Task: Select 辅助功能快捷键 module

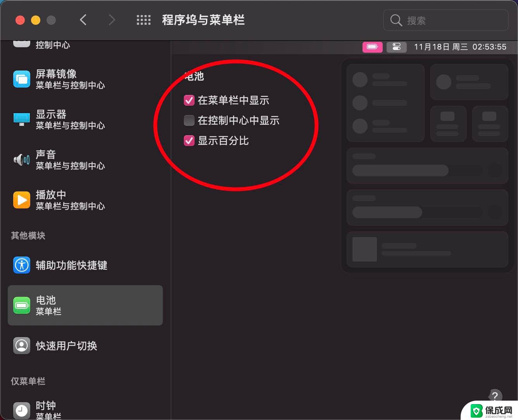Action: click(x=85, y=265)
